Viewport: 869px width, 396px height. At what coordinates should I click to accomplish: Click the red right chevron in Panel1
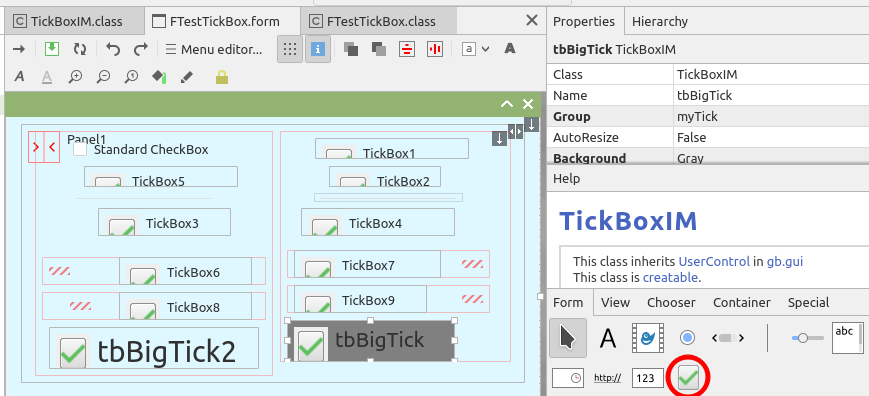point(36,147)
